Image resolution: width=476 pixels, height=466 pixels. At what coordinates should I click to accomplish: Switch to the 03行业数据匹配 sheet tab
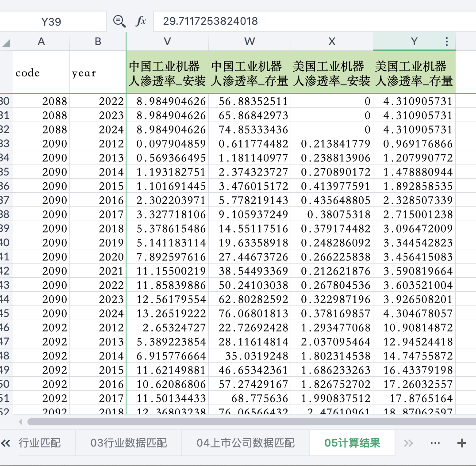click(129, 443)
